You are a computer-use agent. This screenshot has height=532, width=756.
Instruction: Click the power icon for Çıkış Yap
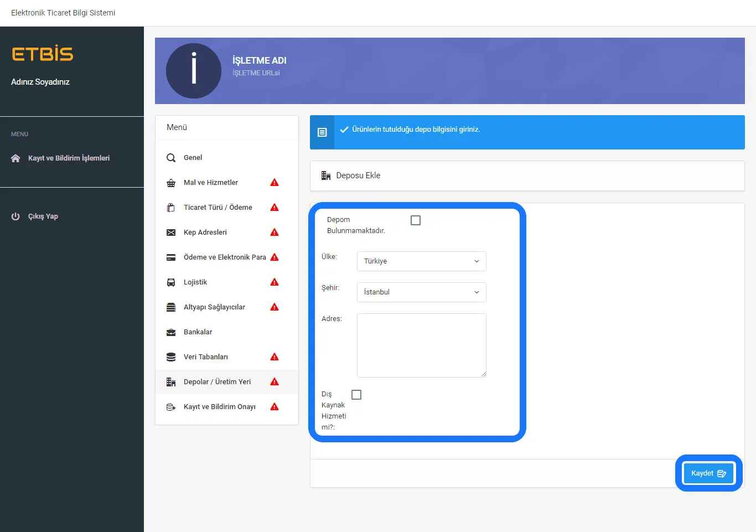click(15, 216)
